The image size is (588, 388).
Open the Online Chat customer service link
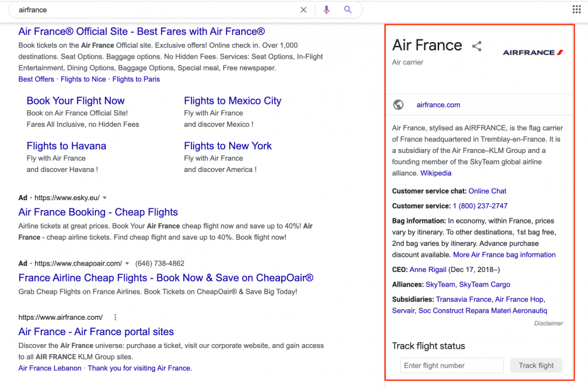click(x=487, y=190)
